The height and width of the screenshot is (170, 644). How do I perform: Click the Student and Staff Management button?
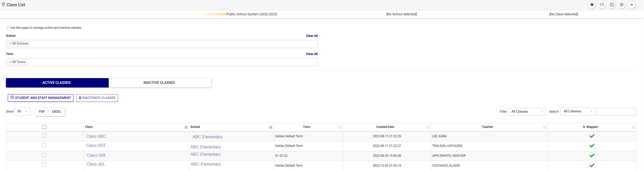tap(41, 98)
